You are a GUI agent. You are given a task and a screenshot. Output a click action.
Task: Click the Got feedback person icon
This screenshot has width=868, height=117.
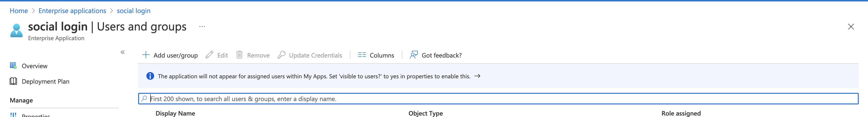pyautogui.click(x=413, y=55)
